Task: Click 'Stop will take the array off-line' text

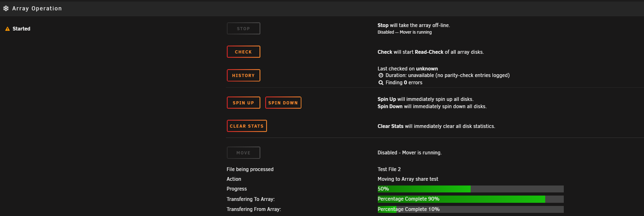Action: (414, 25)
